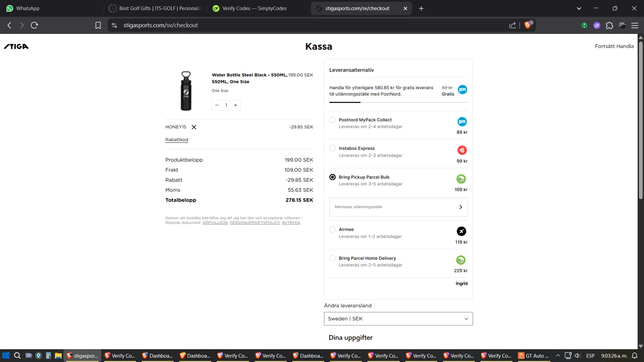This screenshot has width=644, height=362.
Task: Open File Explorer from the taskbar
Action: pos(58,356)
